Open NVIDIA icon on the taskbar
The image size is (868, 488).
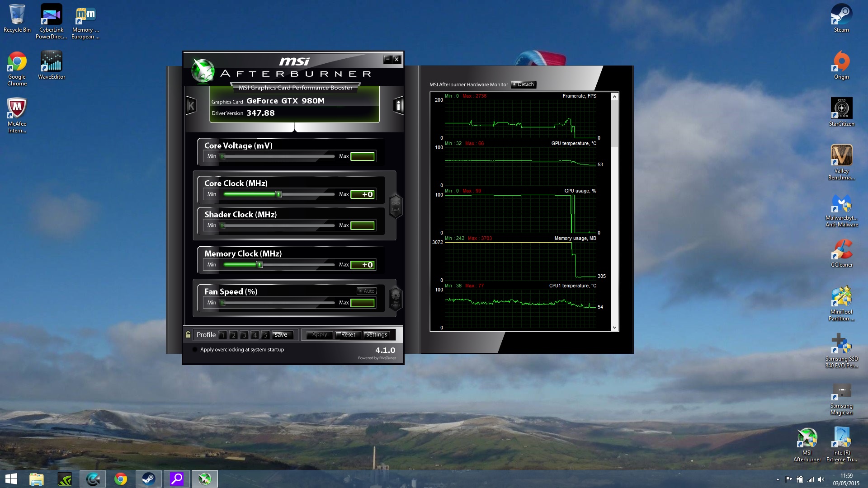click(65, 479)
